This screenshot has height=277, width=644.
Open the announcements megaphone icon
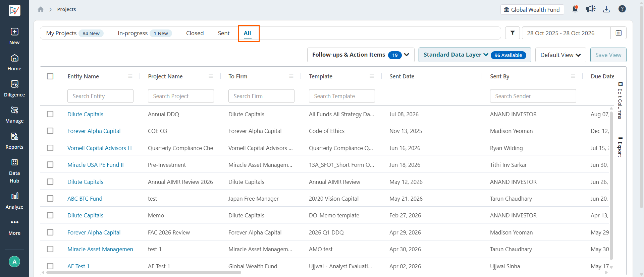coord(590,9)
